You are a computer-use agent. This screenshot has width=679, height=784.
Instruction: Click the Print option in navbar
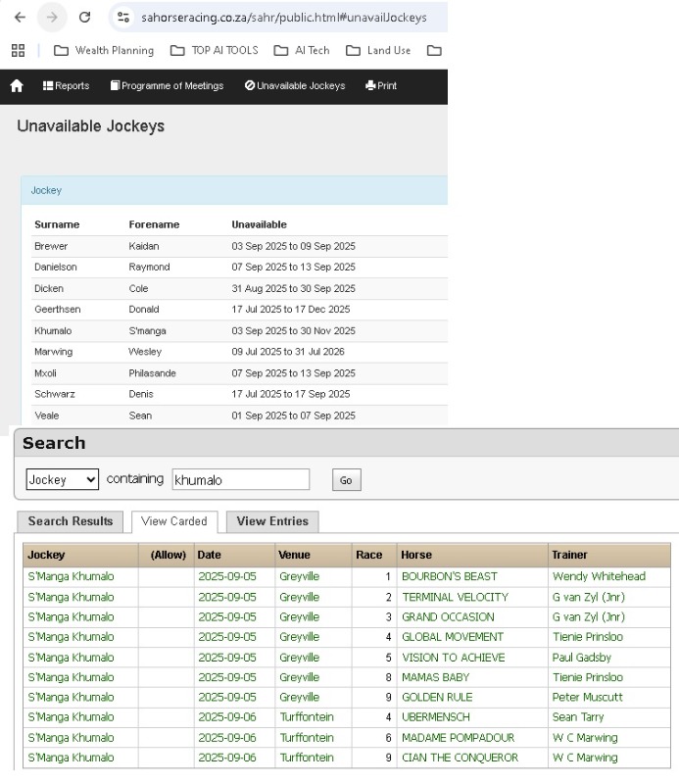click(x=381, y=86)
